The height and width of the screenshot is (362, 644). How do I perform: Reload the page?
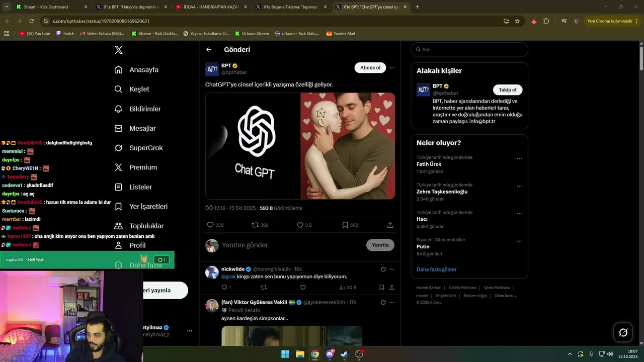pyautogui.click(x=31, y=21)
